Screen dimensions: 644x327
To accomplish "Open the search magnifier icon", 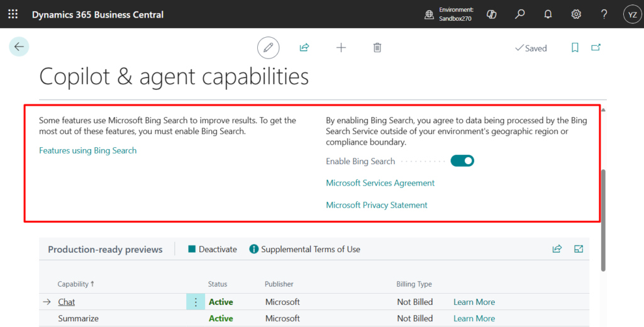I will coord(519,14).
